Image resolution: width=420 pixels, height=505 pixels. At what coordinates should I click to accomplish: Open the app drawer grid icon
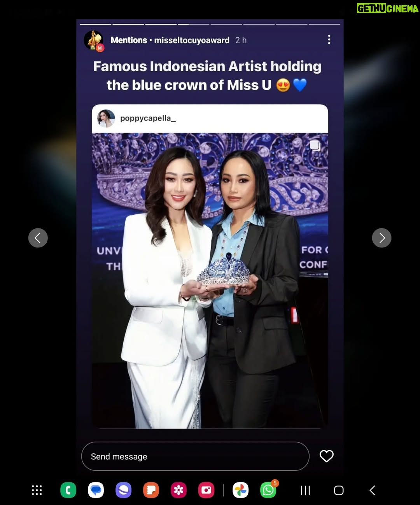tap(37, 490)
